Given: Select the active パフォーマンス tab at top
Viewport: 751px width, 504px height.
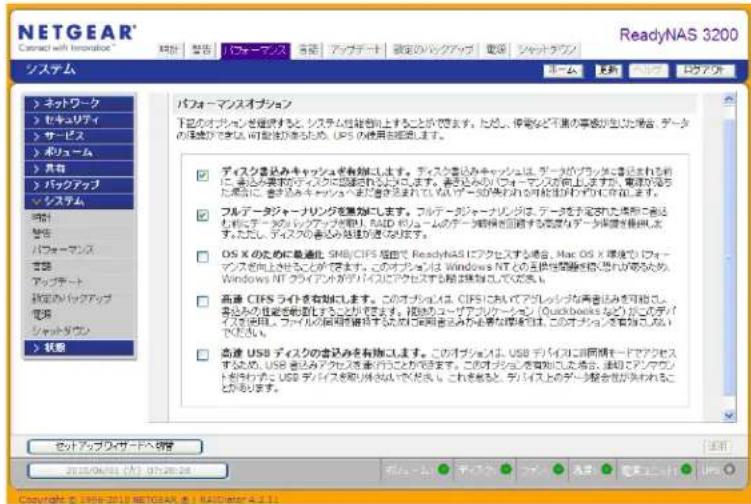Looking at the screenshot, I should tap(256, 50).
